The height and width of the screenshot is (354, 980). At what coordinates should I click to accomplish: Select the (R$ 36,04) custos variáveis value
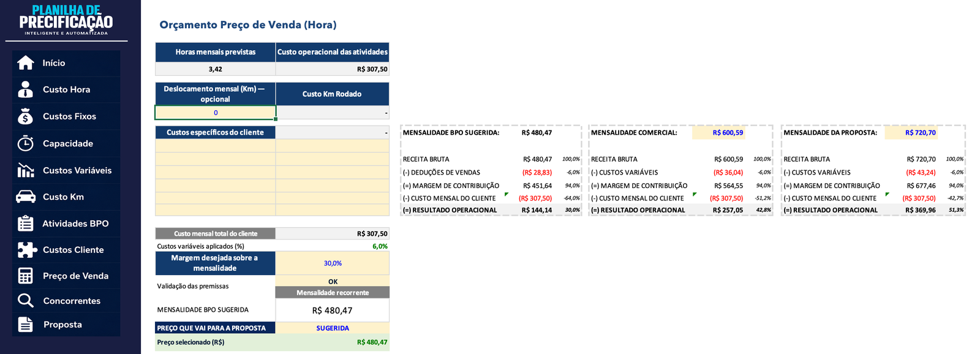click(728, 173)
